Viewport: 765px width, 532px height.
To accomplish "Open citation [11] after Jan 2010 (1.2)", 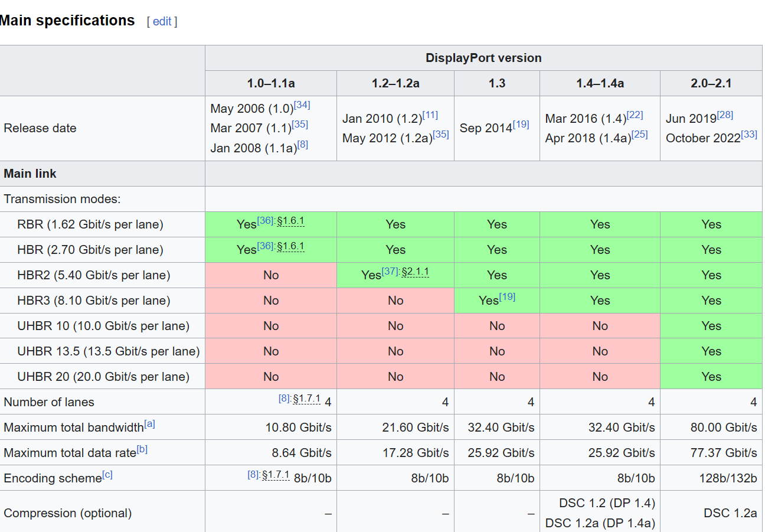I will click(430, 115).
